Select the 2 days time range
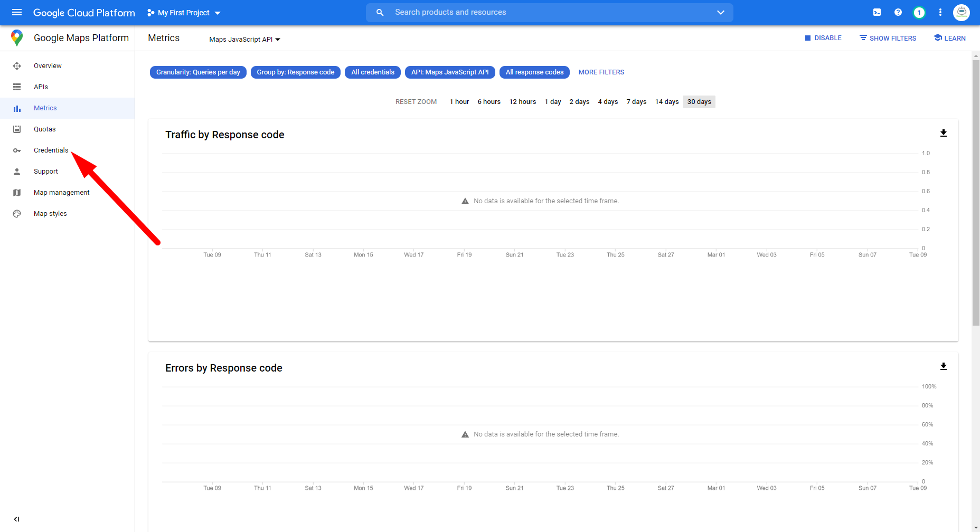This screenshot has width=980, height=532. click(579, 102)
